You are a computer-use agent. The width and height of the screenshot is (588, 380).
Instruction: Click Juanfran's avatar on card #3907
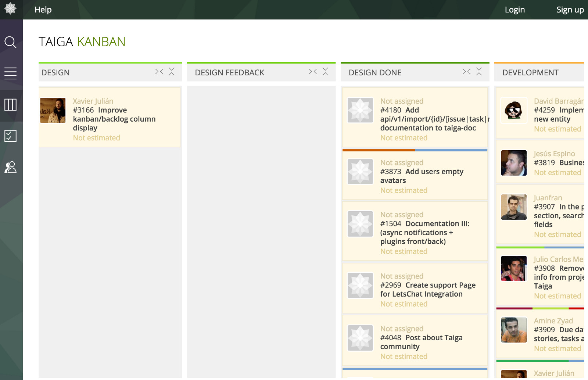[x=514, y=207]
